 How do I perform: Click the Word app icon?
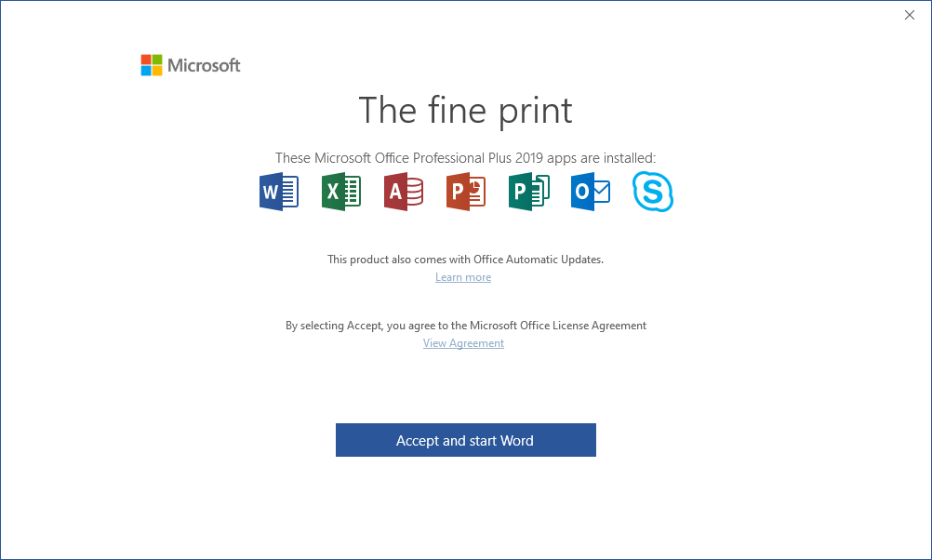[x=279, y=193]
